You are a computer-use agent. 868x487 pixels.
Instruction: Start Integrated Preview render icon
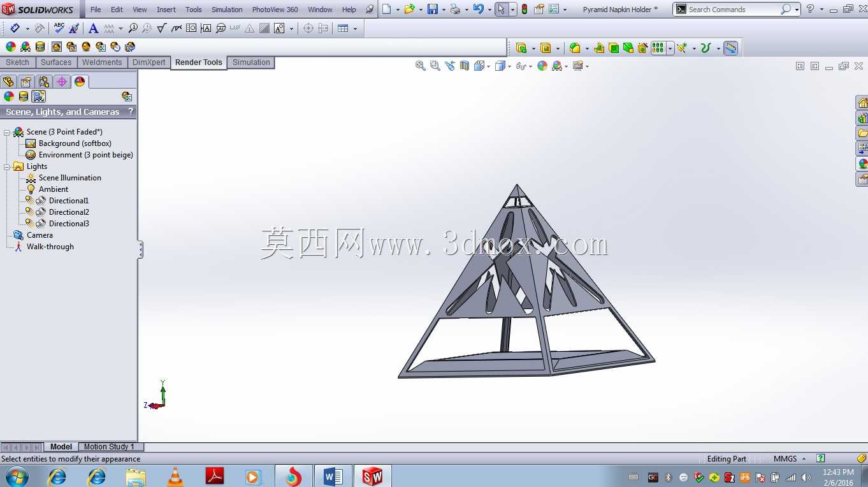57,47
